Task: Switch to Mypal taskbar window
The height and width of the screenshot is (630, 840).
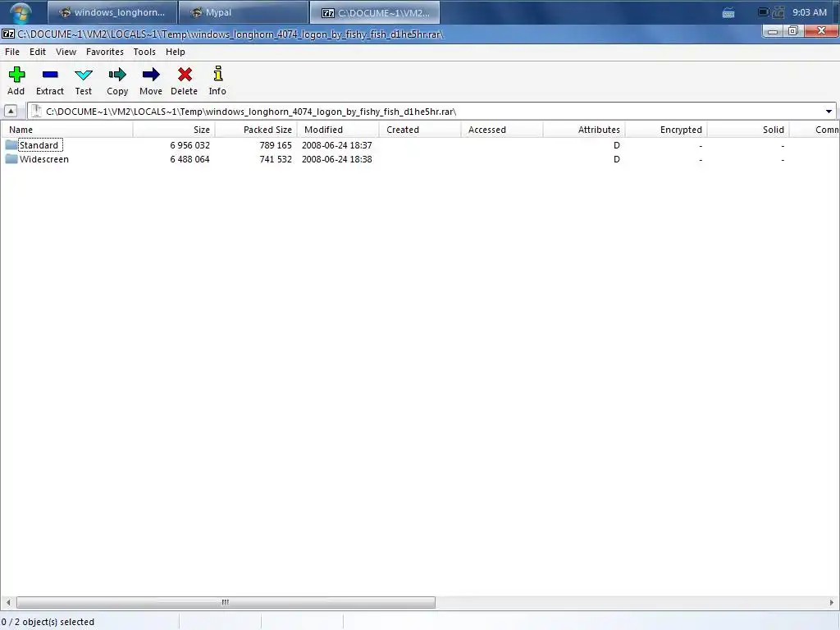Action: tap(244, 12)
